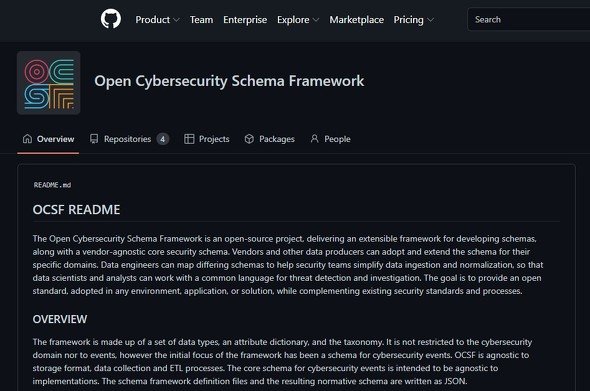Expand the Product dropdown menu

point(157,20)
